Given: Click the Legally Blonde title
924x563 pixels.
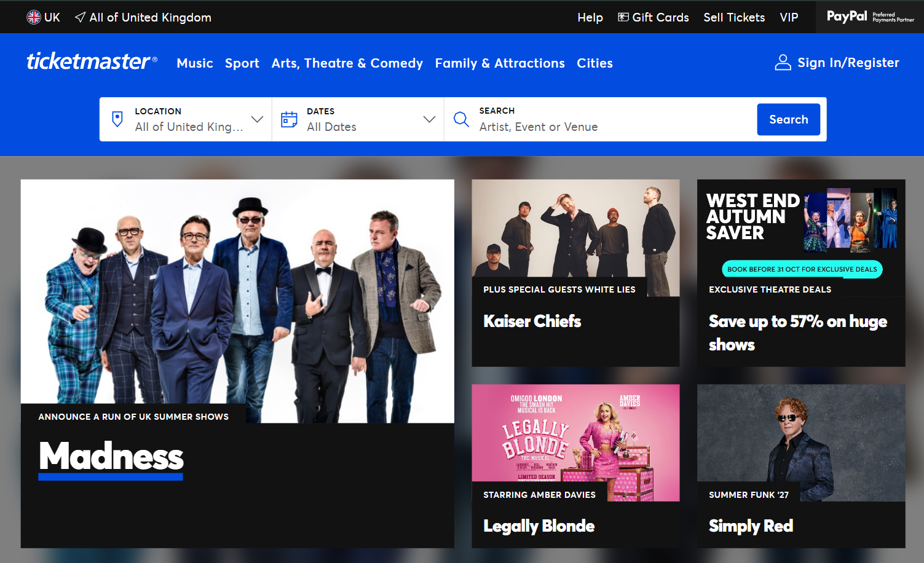Looking at the screenshot, I should tap(539, 526).
